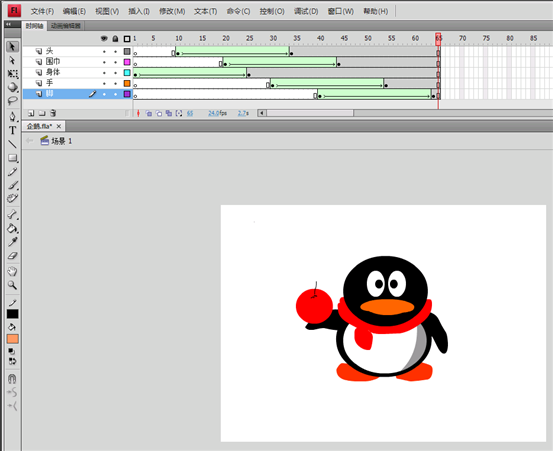This screenshot has height=451, width=553.
Task: Click the Smooth option in the toolbox
Action: [12, 392]
